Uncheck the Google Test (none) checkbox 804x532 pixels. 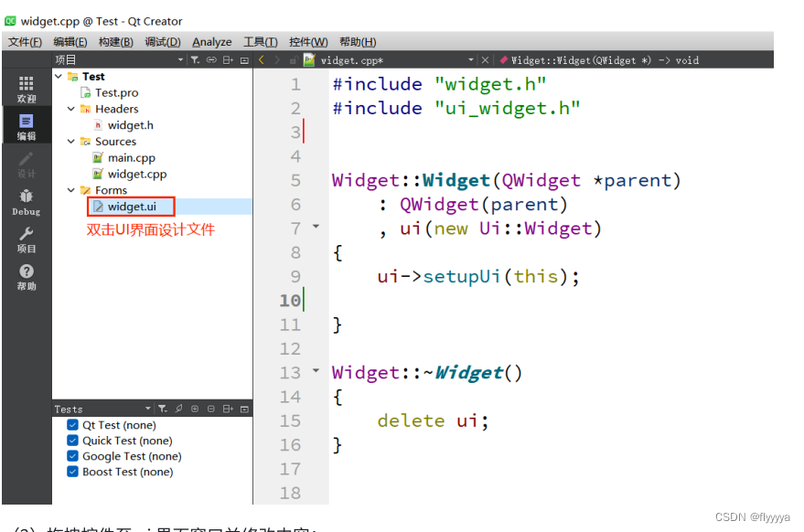point(73,456)
